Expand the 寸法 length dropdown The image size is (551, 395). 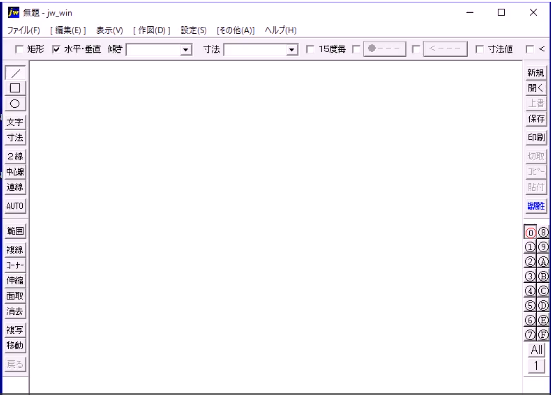tap(291, 50)
